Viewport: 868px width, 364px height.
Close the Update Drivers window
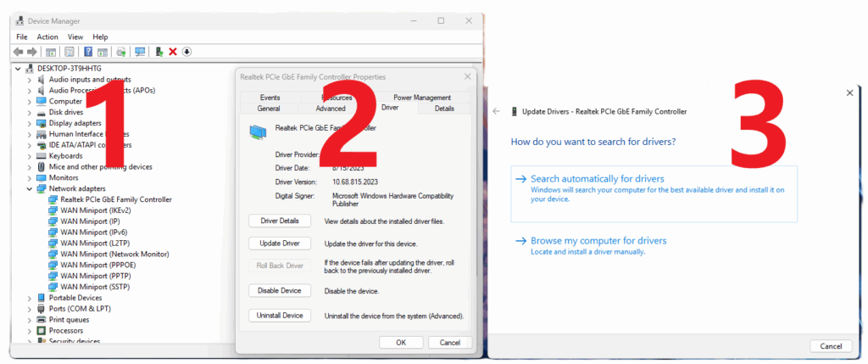[x=849, y=93]
